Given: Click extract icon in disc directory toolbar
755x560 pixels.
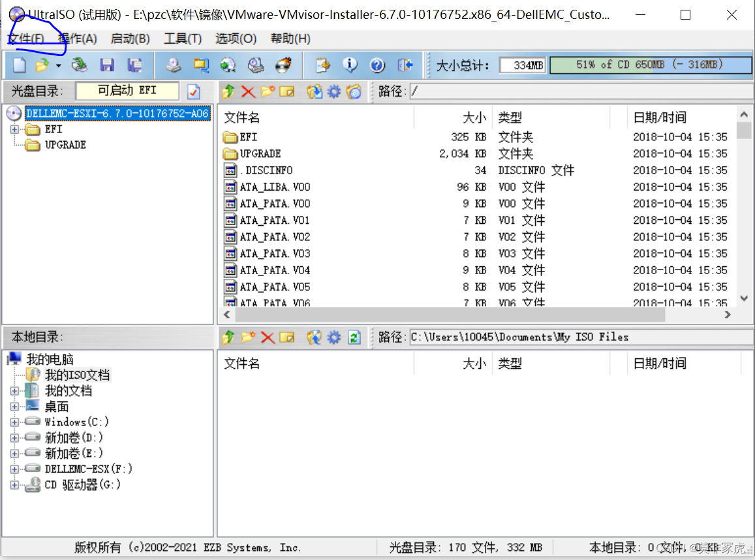Looking at the screenshot, I should tap(315, 91).
